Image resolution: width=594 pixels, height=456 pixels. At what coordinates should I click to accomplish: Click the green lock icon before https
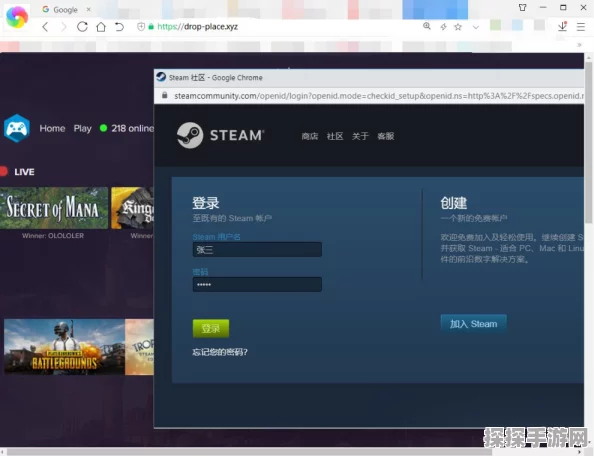pyautogui.click(x=151, y=27)
